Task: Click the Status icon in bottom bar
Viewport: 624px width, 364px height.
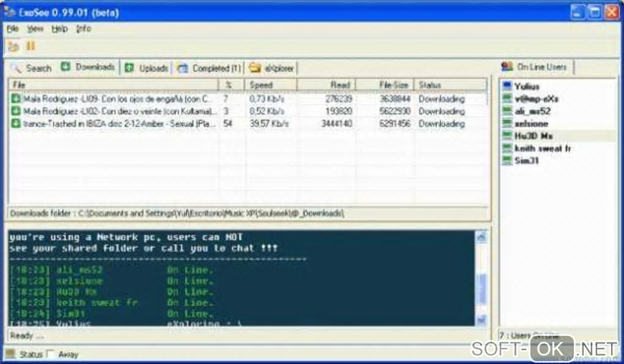Action: pyautogui.click(x=11, y=354)
